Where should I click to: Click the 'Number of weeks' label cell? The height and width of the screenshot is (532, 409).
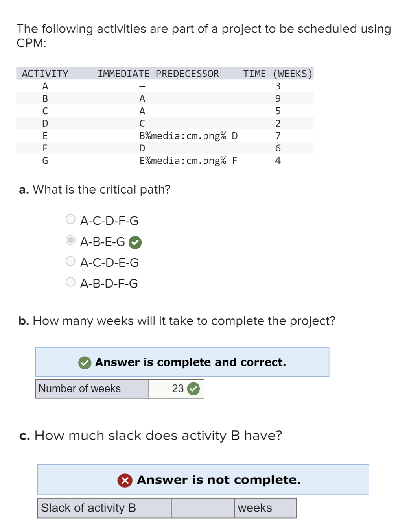(91, 389)
